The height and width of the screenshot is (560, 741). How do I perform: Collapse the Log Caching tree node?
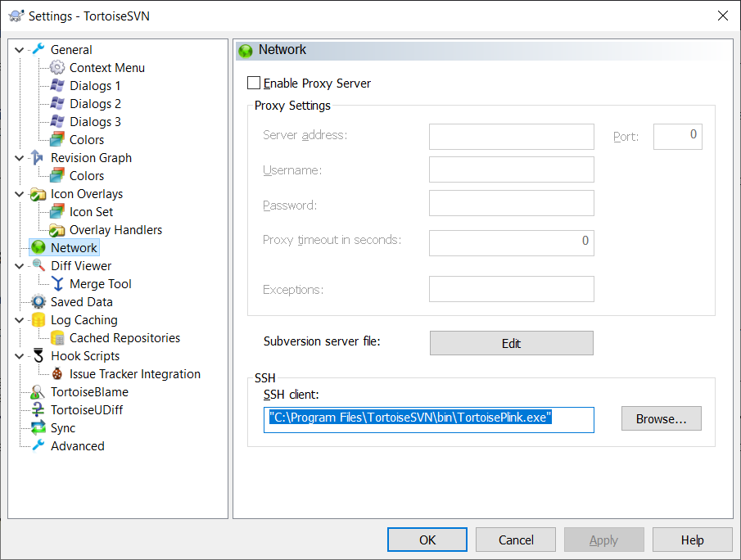[20, 320]
